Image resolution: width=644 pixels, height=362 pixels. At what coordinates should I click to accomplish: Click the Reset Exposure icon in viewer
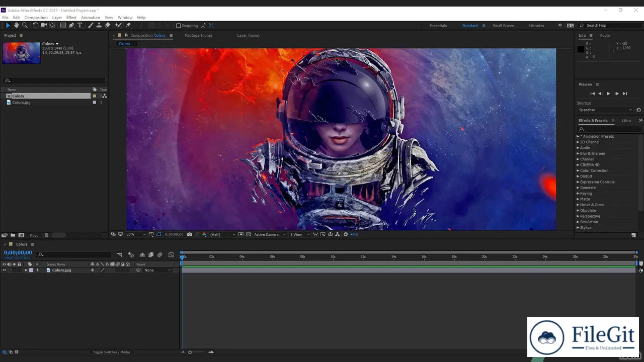pos(345,234)
